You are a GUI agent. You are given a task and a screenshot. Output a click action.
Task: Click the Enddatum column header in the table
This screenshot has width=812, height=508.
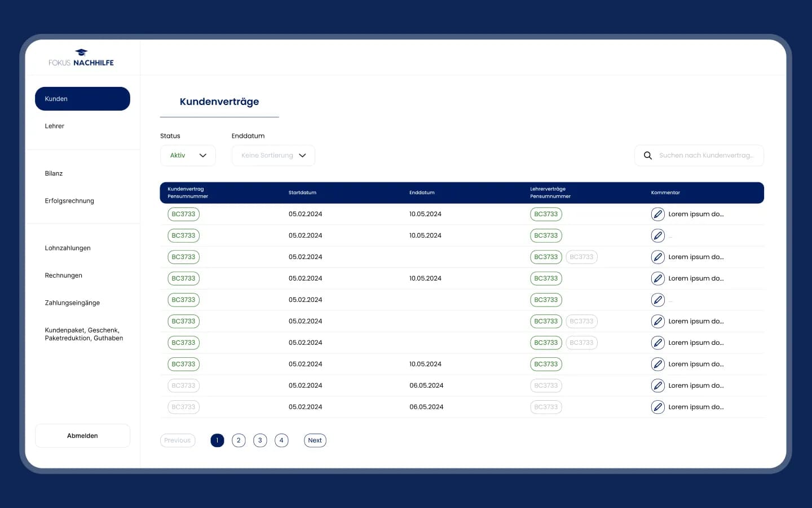(422, 193)
